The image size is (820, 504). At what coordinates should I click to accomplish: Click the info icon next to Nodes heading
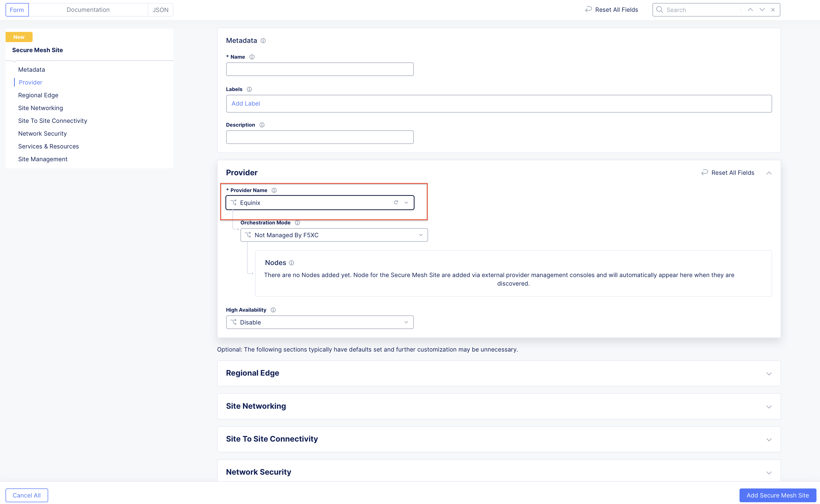coord(291,263)
